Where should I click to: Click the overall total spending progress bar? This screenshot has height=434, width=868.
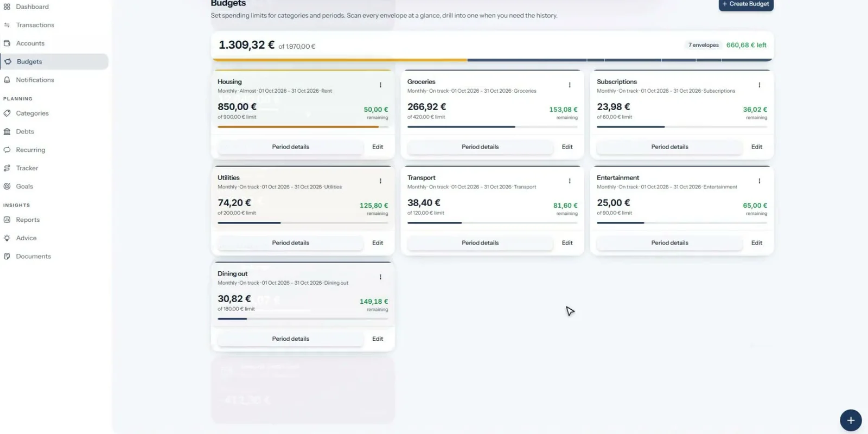[x=493, y=60]
